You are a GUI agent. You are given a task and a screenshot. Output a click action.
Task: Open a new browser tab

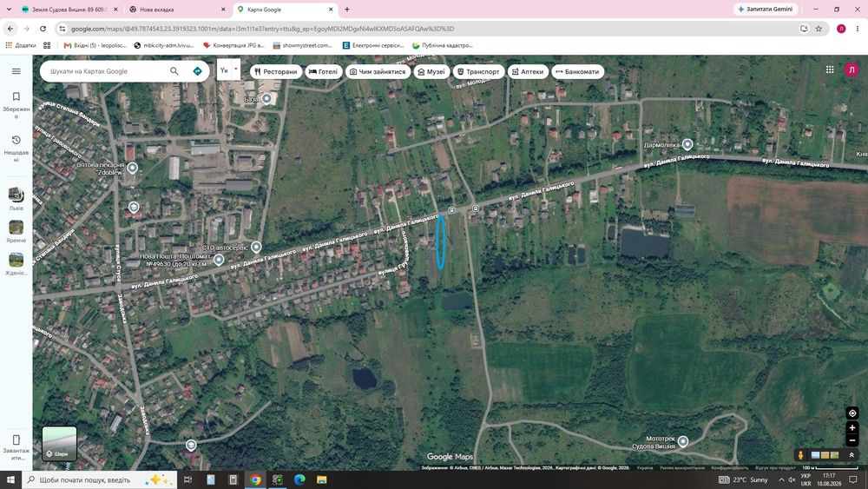[x=347, y=10]
